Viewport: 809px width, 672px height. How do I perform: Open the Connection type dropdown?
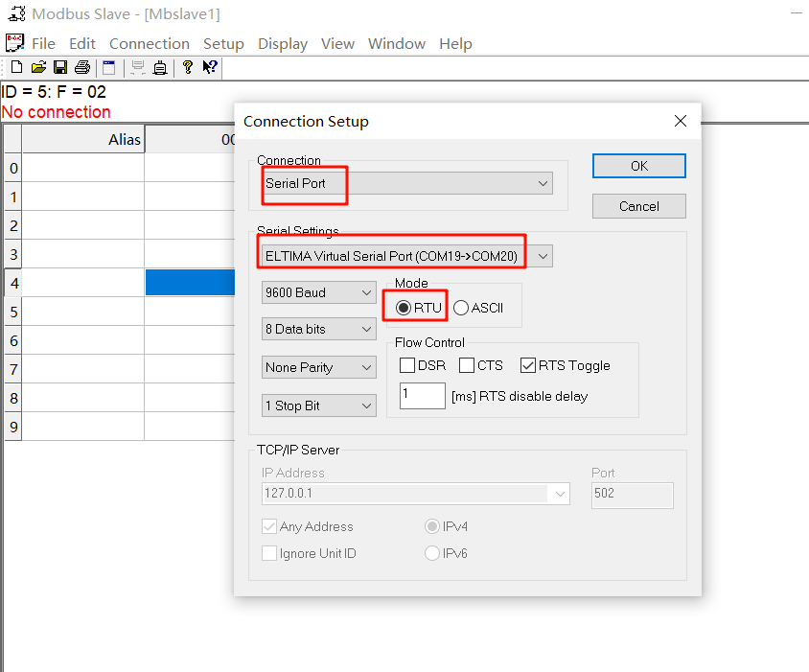(543, 182)
